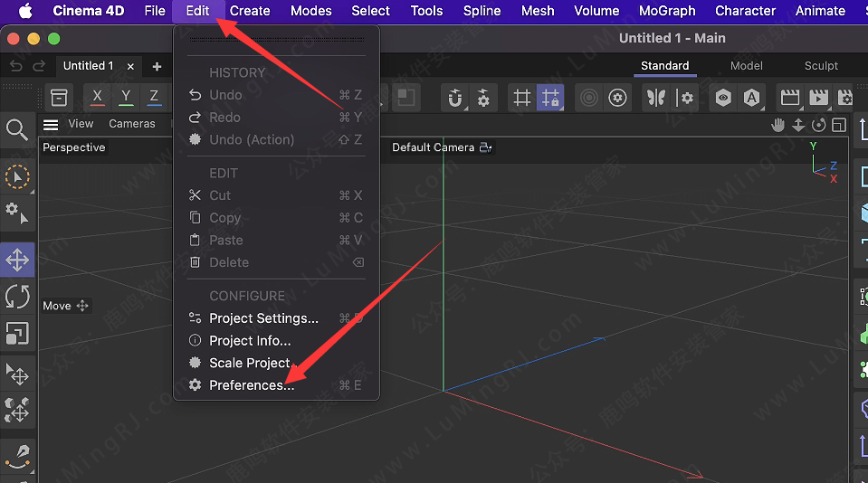
Task: Click the redo arrow in toolbar
Action: 39,66
